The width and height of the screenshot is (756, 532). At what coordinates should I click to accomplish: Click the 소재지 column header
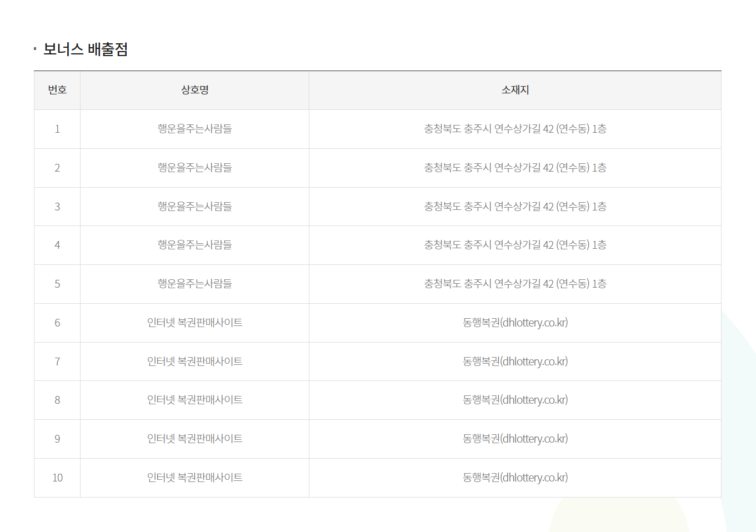click(515, 90)
